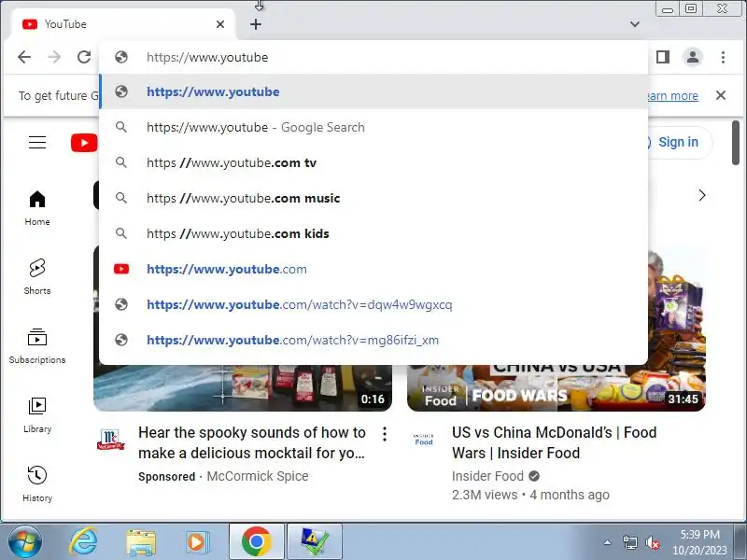Click the Sign in button
The height and width of the screenshot is (560, 747).
click(678, 143)
